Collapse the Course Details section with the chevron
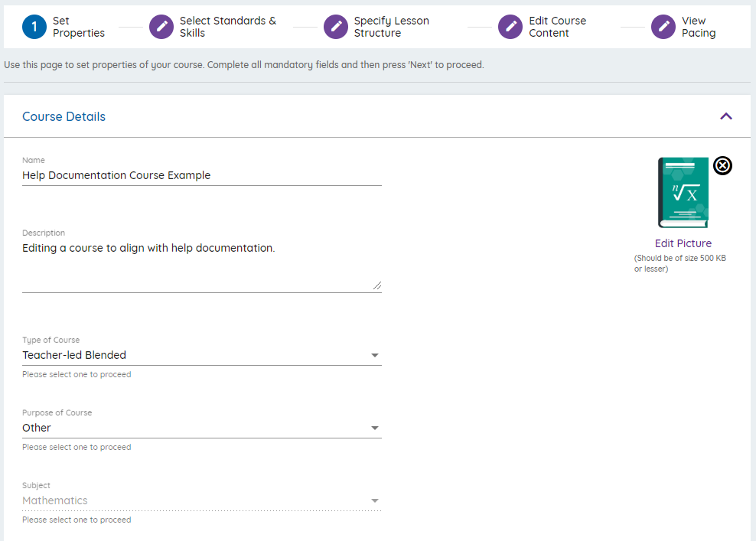 pos(725,116)
